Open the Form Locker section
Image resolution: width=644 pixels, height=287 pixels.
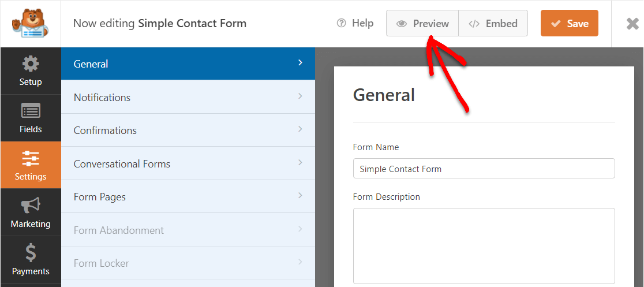pyautogui.click(x=188, y=263)
